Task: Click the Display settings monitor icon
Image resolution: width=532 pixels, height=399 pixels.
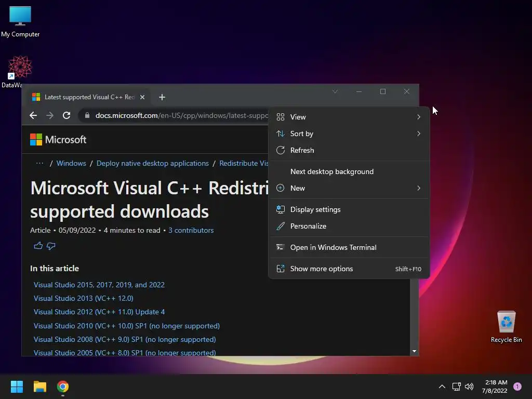Action: [x=280, y=209]
